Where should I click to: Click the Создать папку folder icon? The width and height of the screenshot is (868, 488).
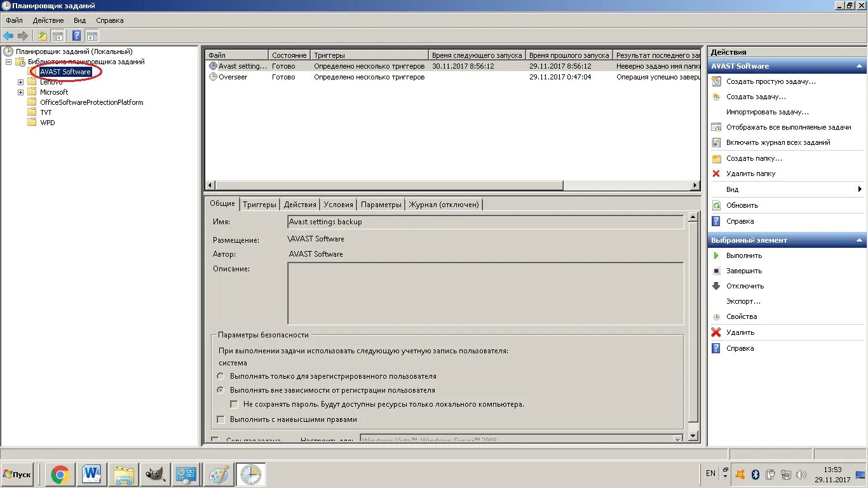pyautogui.click(x=716, y=158)
